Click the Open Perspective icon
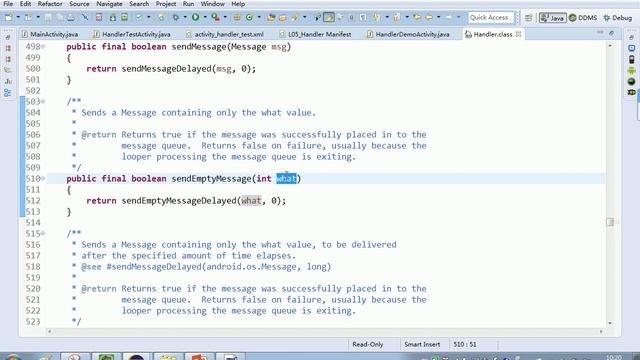This screenshot has width=640, height=360. tap(529, 18)
